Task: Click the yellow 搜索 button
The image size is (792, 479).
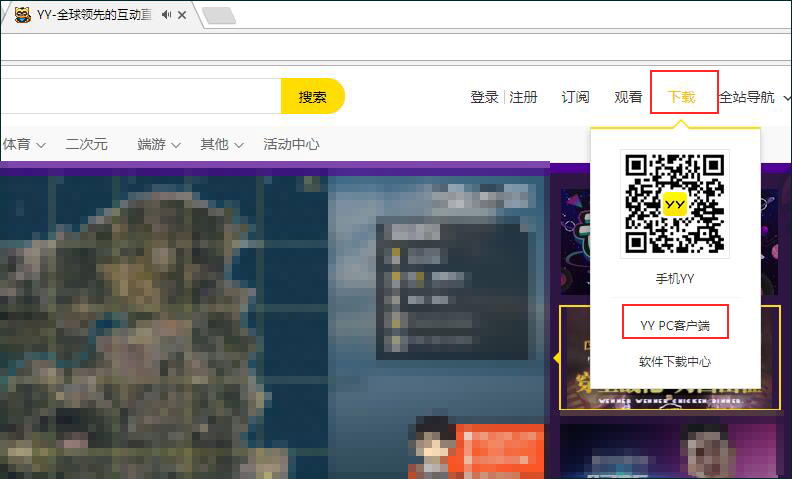Action: coord(313,96)
